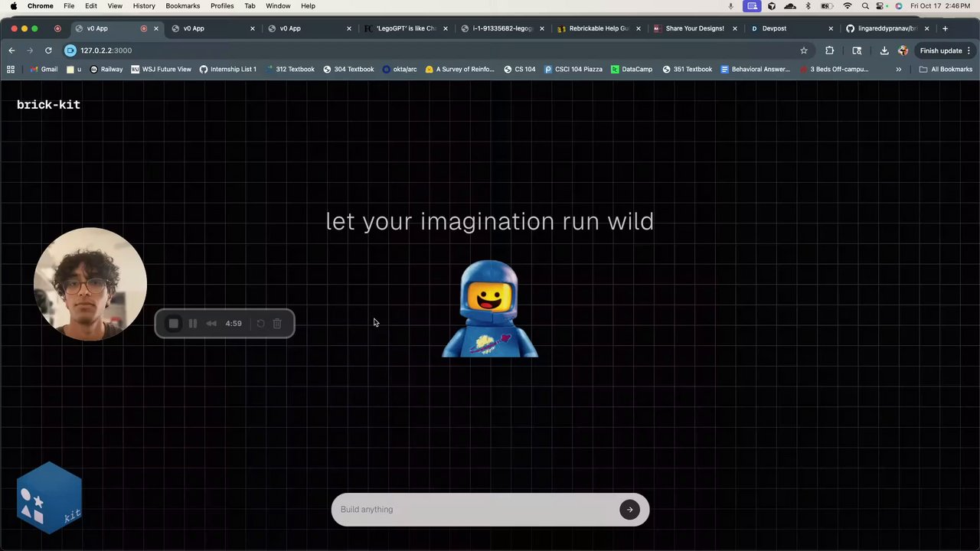This screenshot has height=551, width=980.
Task: Click the Finish update button
Action: click(941, 51)
